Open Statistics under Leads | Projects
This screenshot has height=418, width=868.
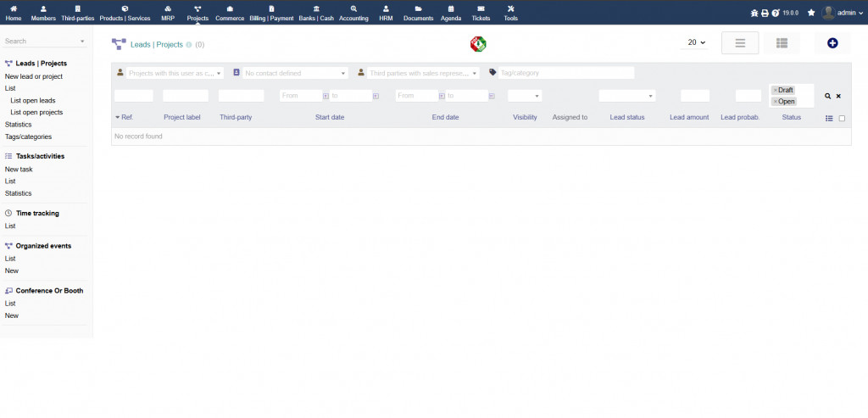(x=19, y=125)
